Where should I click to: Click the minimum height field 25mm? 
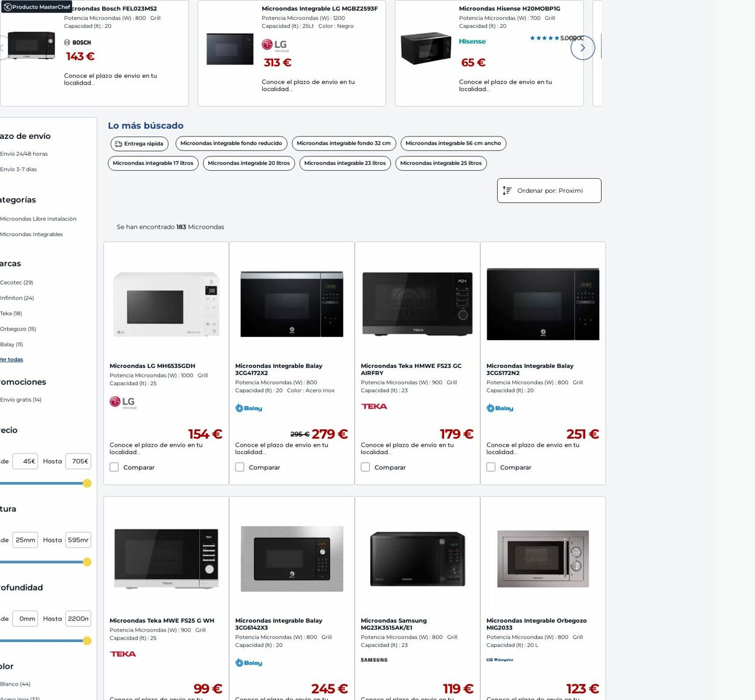25,540
